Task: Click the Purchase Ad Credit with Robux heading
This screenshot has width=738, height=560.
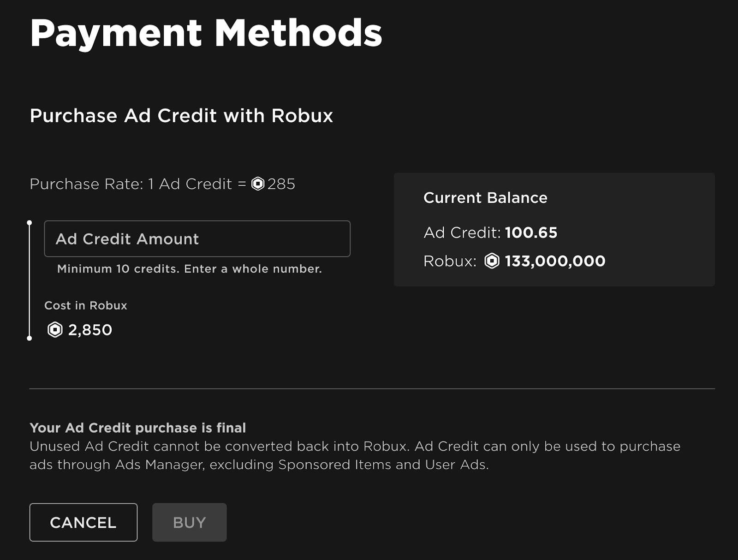Action: coord(181,116)
